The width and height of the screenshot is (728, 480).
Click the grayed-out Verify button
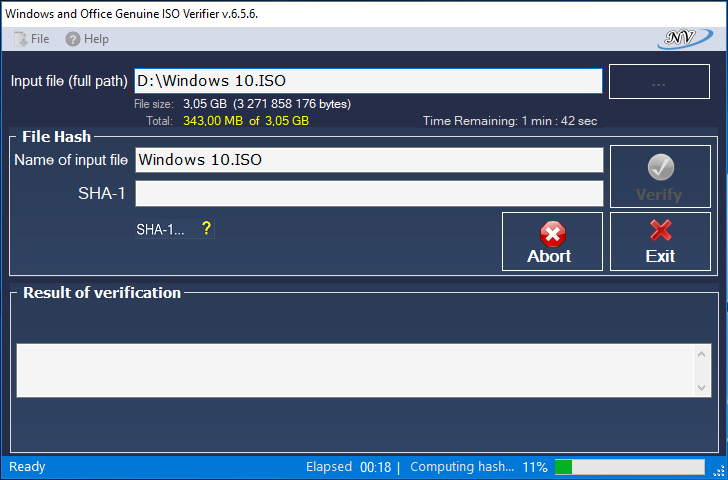point(660,176)
